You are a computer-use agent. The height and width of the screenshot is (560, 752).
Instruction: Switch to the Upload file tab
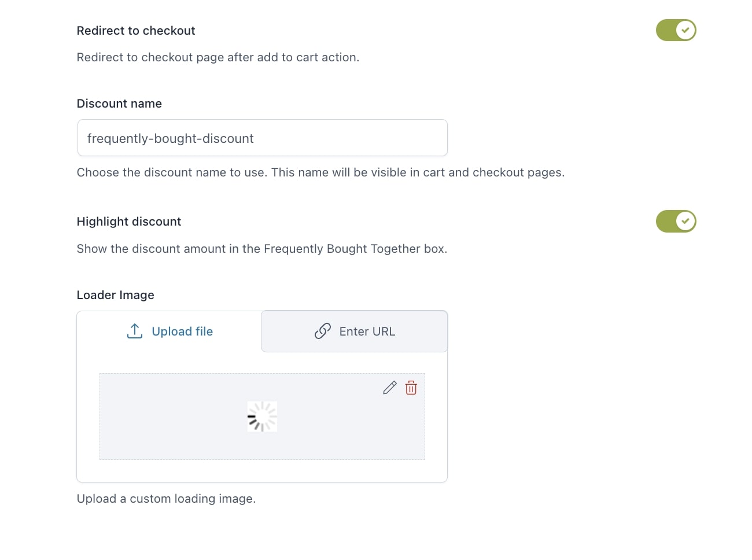tap(169, 331)
